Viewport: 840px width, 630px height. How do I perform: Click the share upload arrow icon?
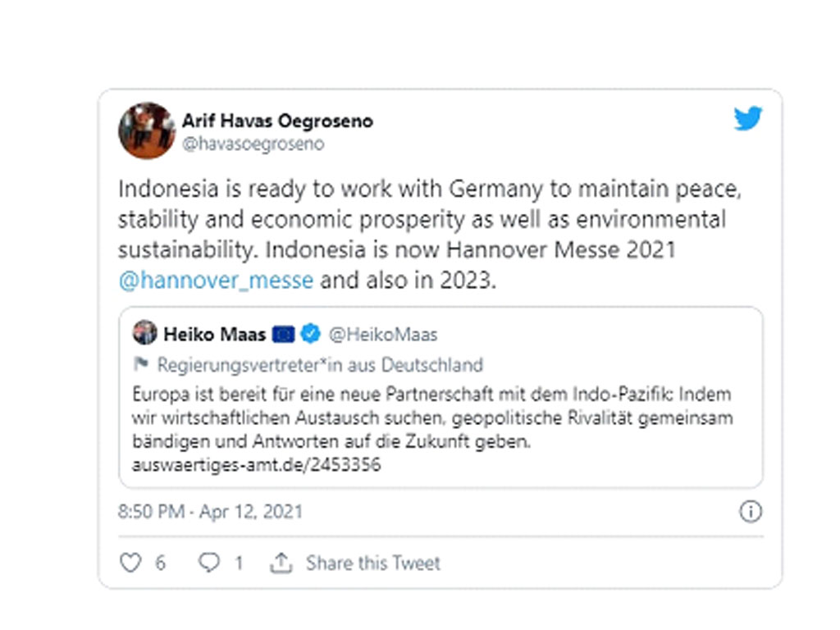pyautogui.click(x=281, y=563)
